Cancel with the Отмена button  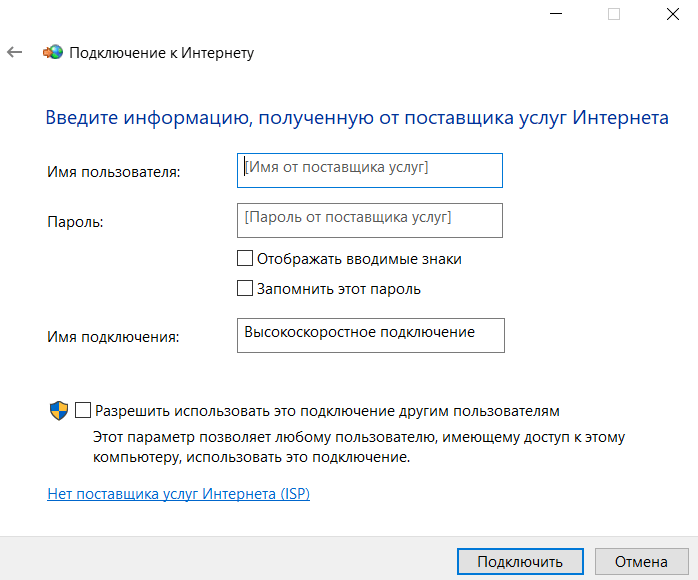(x=641, y=562)
